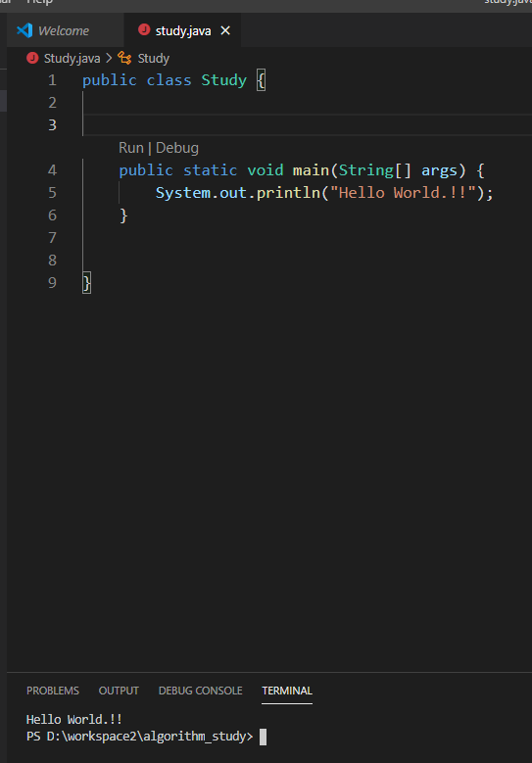Click the 'Study' class name on line 1
532x763 pixels.
click(224, 80)
